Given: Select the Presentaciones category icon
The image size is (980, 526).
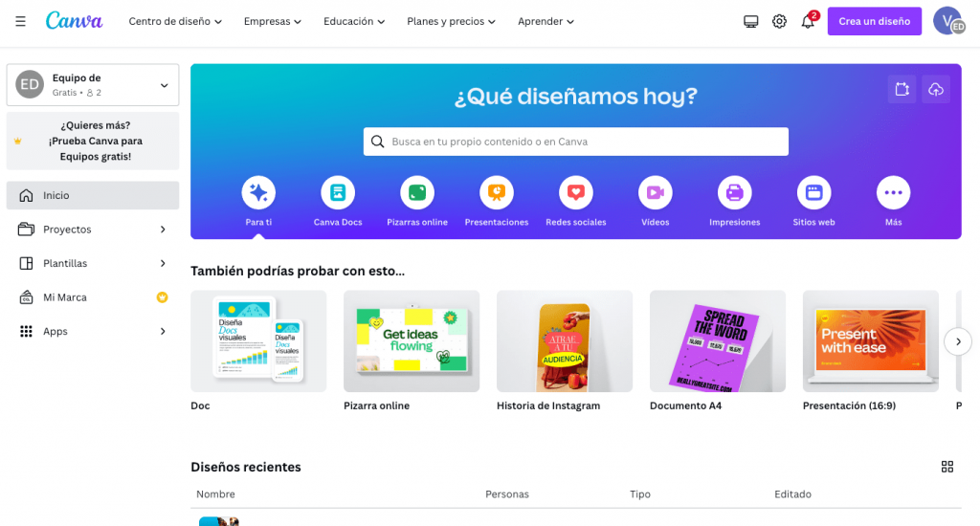Looking at the screenshot, I should click(x=497, y=193).
